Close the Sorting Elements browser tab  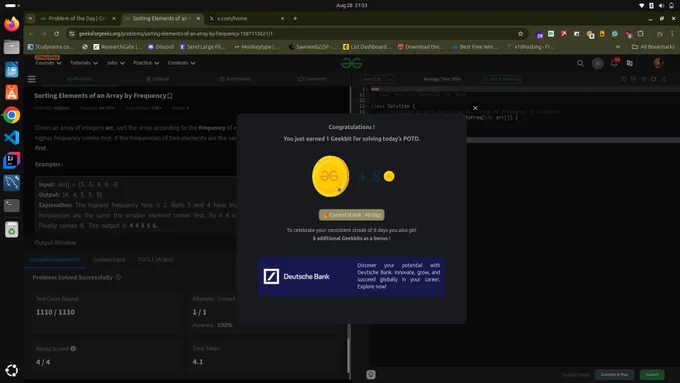(198, 18)
